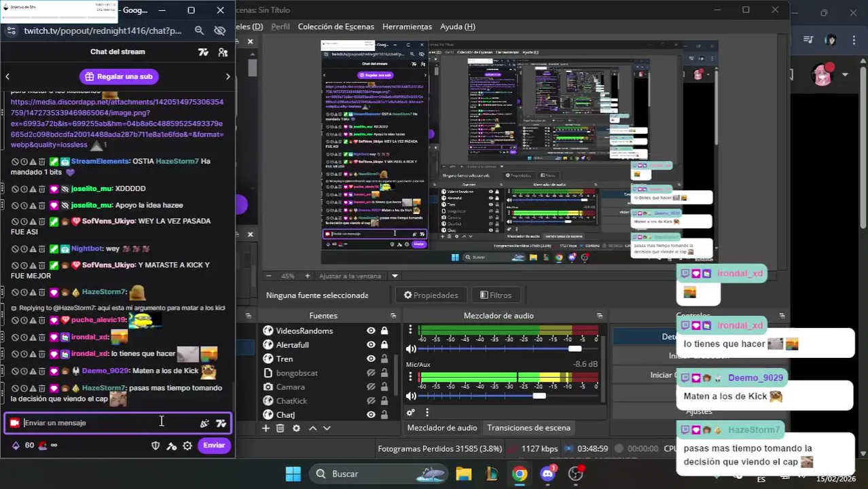
Task: Open Discord from taskbar
Action: click(x=547, y=474)
